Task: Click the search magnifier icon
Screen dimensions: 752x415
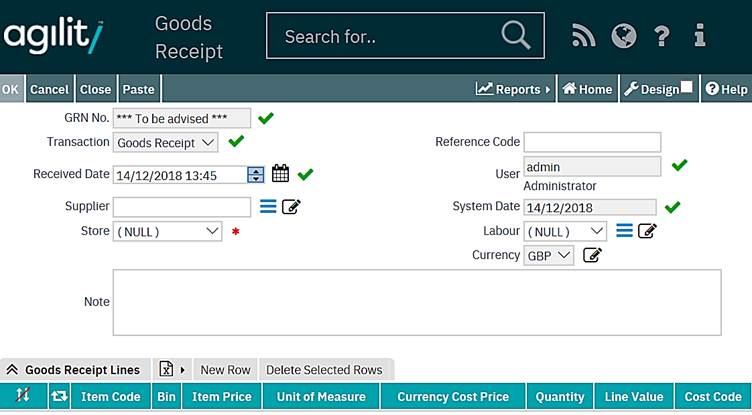Action: click(x=515, y=36)
